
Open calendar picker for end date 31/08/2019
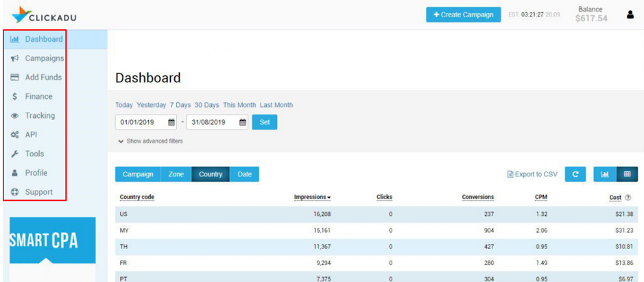coord(243,122)
